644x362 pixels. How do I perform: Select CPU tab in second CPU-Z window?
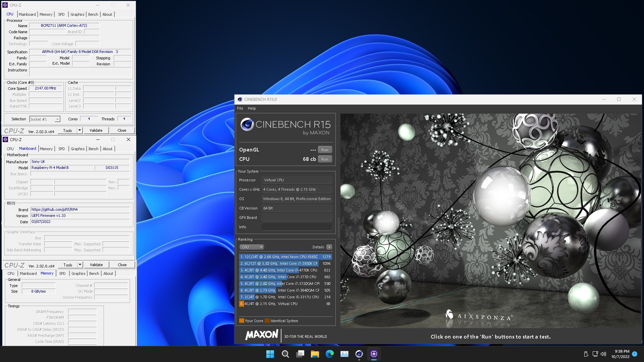(10, 149)
